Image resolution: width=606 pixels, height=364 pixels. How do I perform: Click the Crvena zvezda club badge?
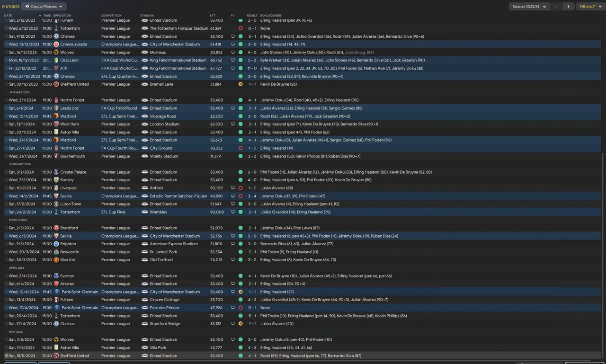(56, 44)
